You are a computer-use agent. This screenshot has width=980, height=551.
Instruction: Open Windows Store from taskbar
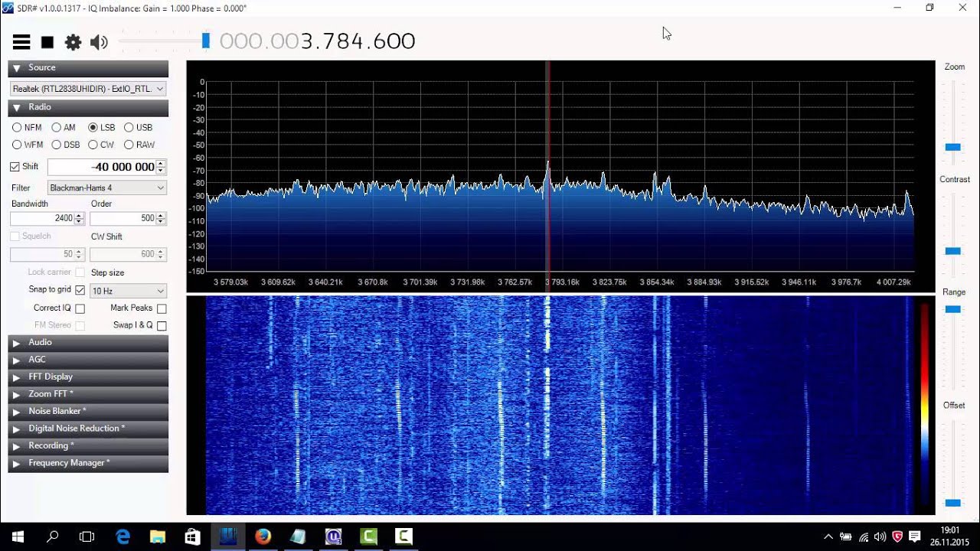pyautogui.click(x=192, y=536)
